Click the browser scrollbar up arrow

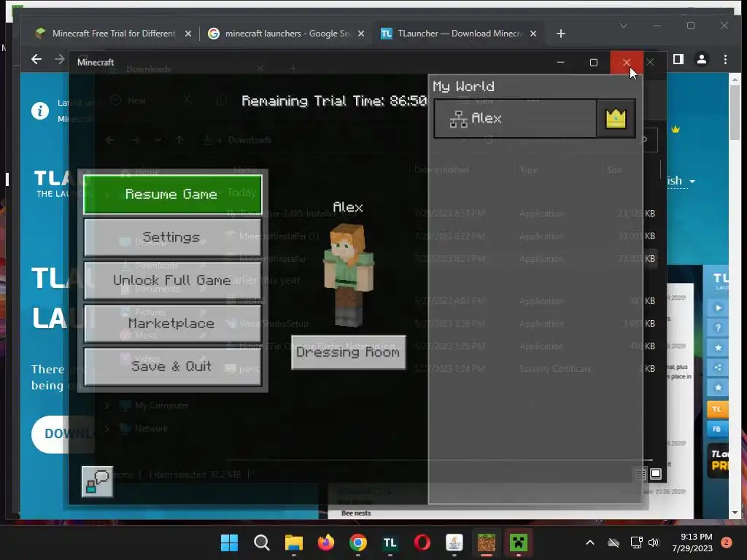(x=735, y=79)
